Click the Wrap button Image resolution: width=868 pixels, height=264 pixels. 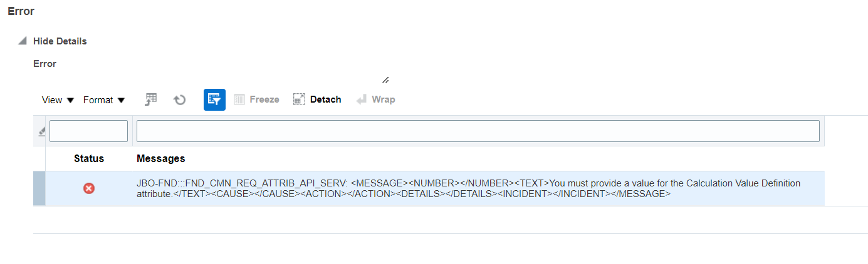375,99
